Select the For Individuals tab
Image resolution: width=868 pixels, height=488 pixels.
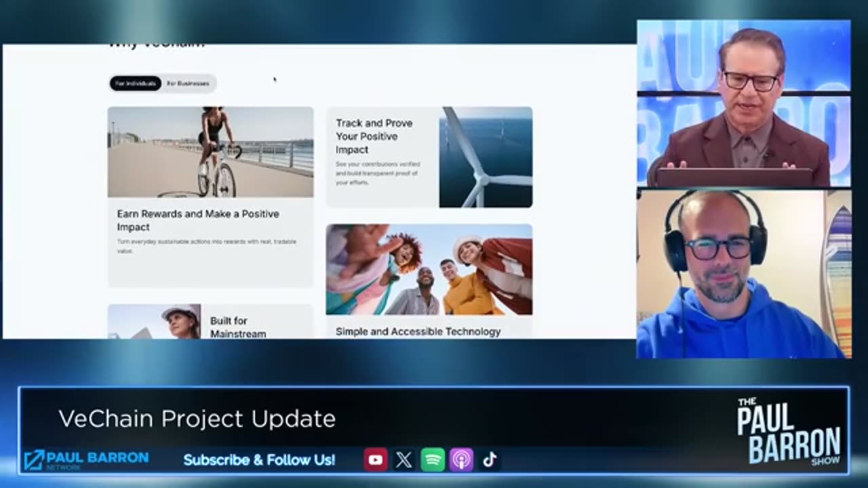click(x=136, y=83)
